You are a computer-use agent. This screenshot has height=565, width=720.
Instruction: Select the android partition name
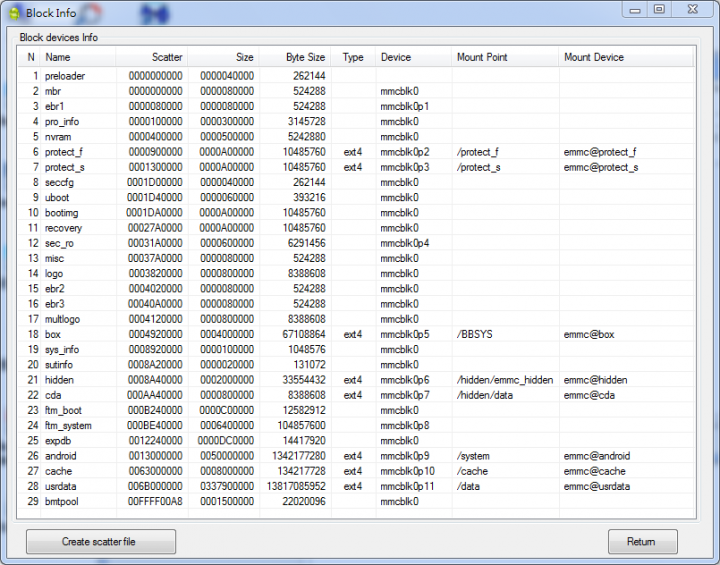(61, 456)
